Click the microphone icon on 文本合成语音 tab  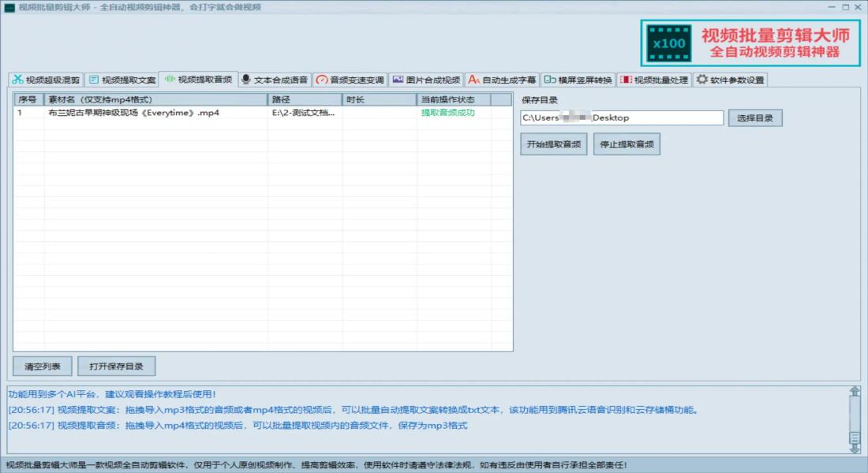coord(246,80)
